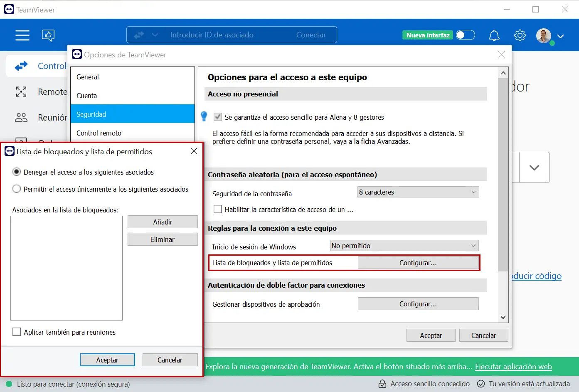Expand the connection mode dropdown arrow

coord(155,35)
